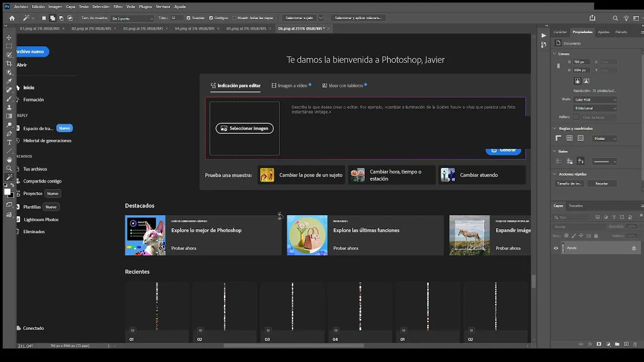644x362 pixels.
Task: Open the Filtro menu
Action: (118, 7)
